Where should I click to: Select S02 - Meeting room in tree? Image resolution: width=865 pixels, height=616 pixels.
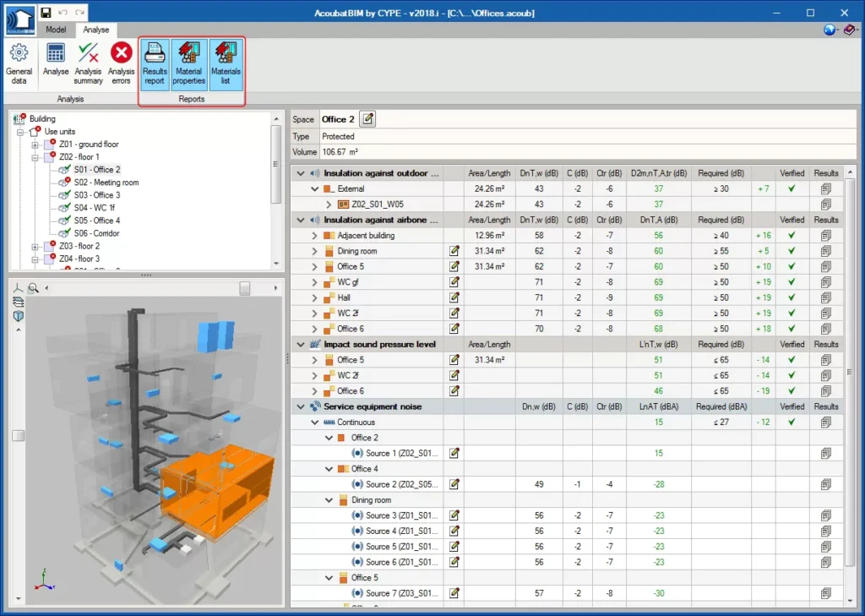[106, 183]
